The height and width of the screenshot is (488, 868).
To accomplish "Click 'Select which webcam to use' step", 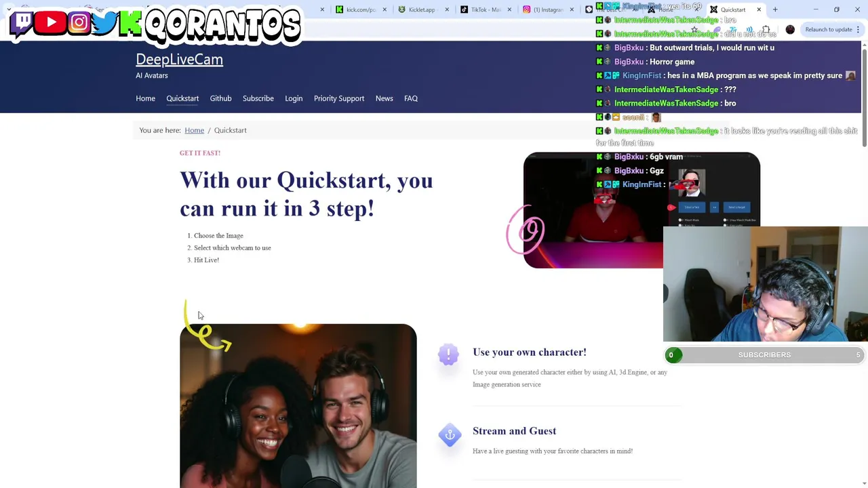I will coord(232,248).
